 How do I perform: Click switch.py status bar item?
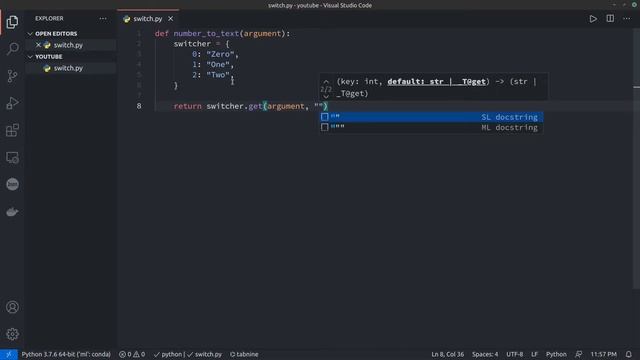click(204, 354)
